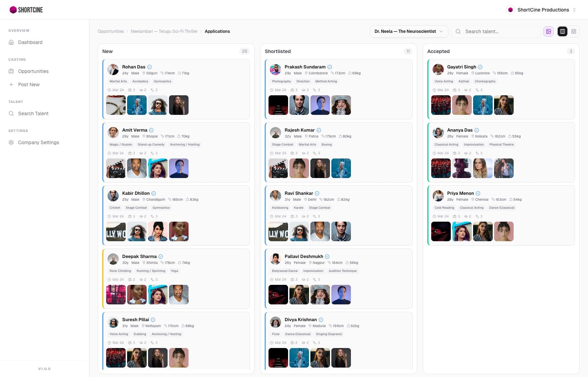
Task: Click the plus icon beside Post New
Action: (x=11, y=84)
